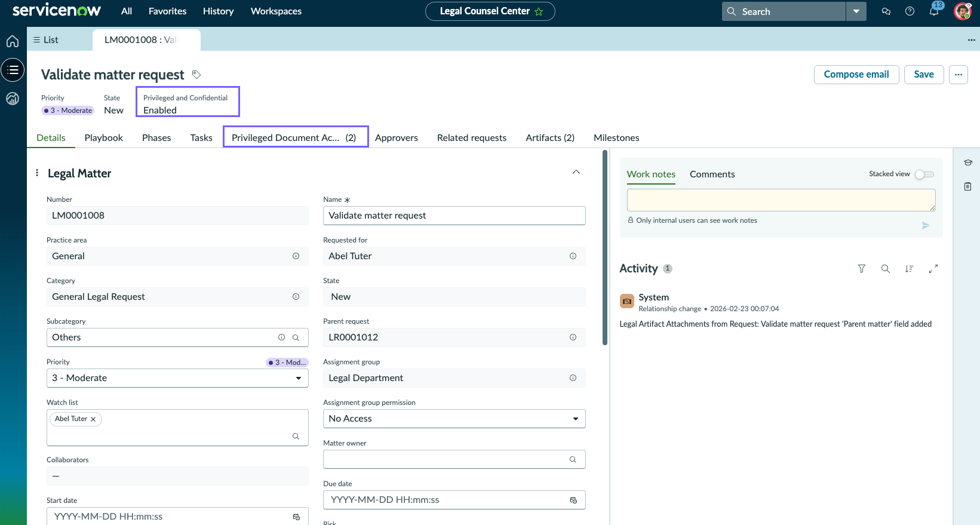Open Start date calendar picker
The height and width of the screenshot is (525, 980).
296,517
